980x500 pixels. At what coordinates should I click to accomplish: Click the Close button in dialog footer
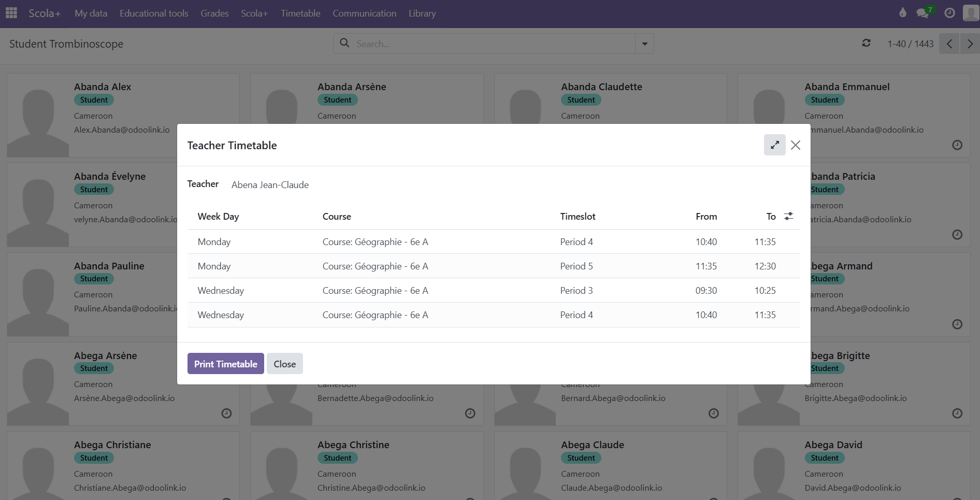point(285,364)
